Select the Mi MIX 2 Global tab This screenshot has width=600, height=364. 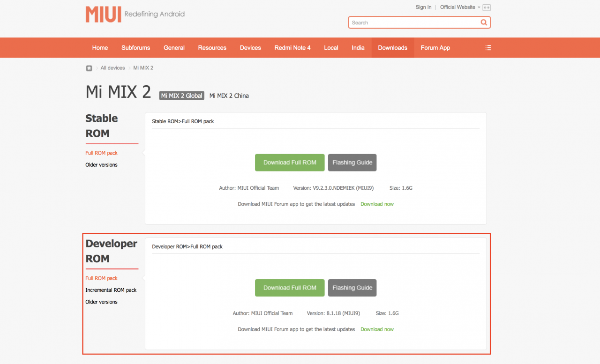(x=182, y=96)
